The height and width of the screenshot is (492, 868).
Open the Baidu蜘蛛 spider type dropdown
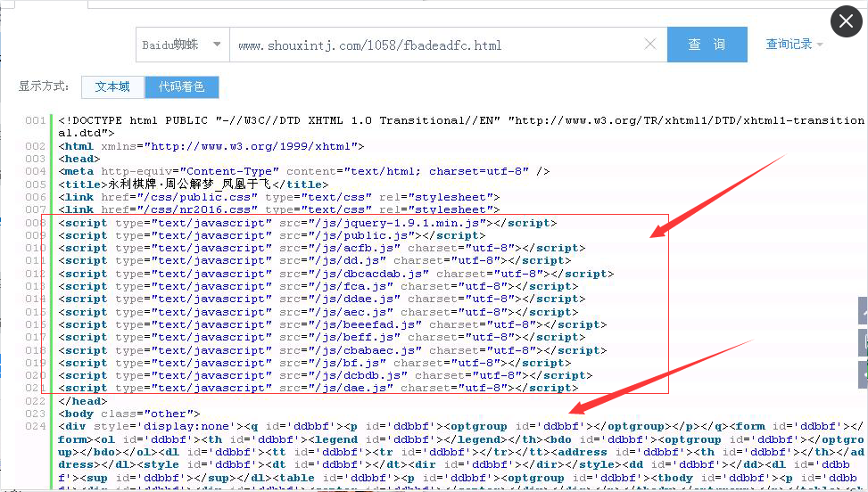182,45
